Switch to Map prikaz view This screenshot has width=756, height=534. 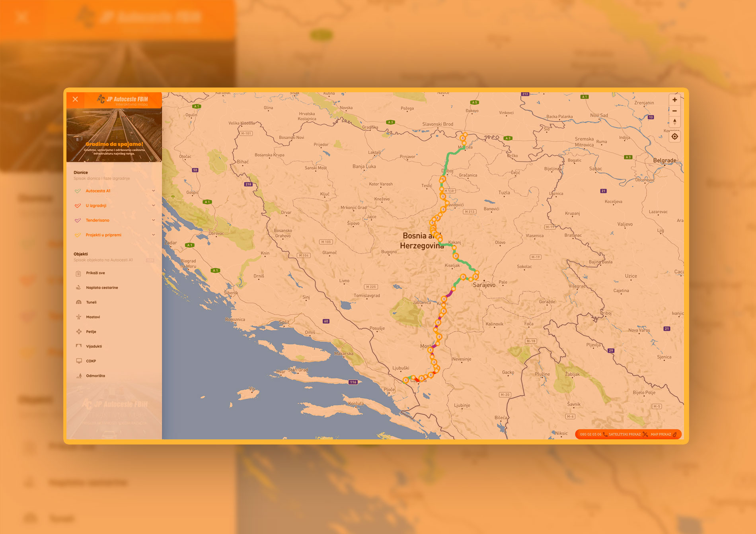[661, 435]
